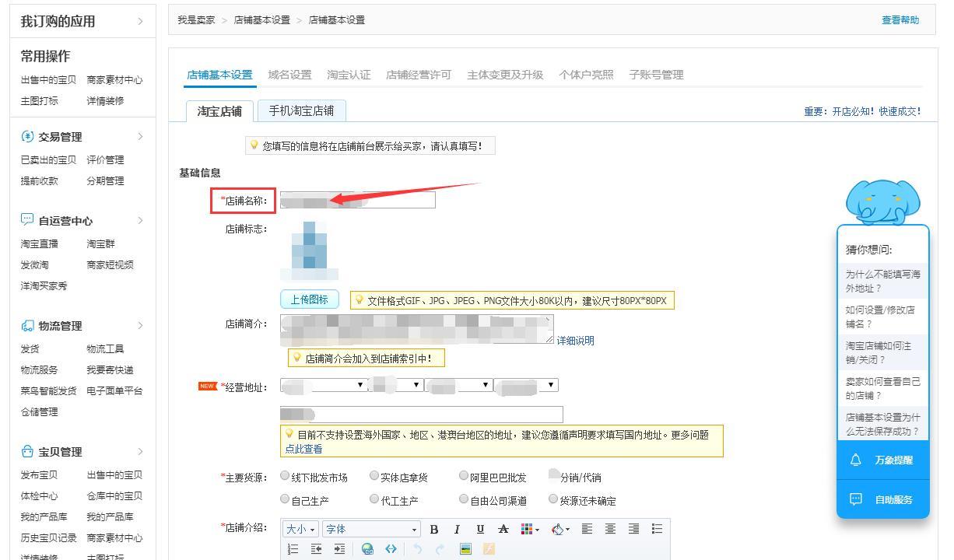Click the blue elephant mascot
The width and height of the screenshot is (954, 560).
[882, 202]
